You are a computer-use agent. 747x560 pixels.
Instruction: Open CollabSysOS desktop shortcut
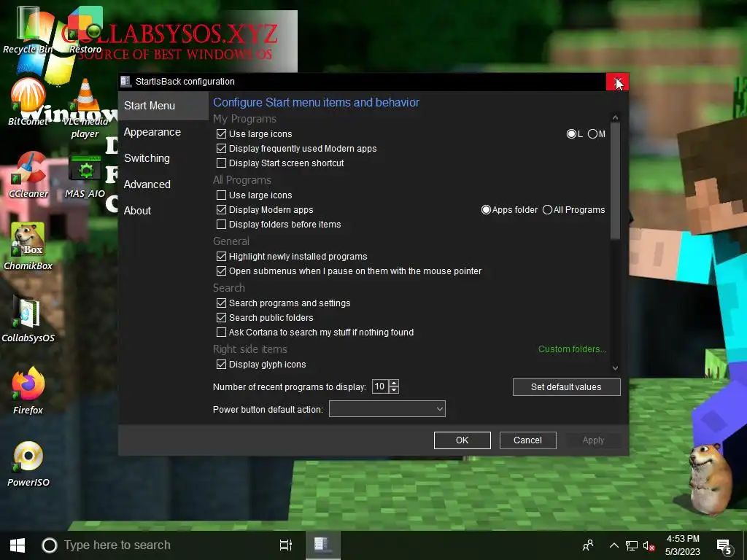coord(28,319)
